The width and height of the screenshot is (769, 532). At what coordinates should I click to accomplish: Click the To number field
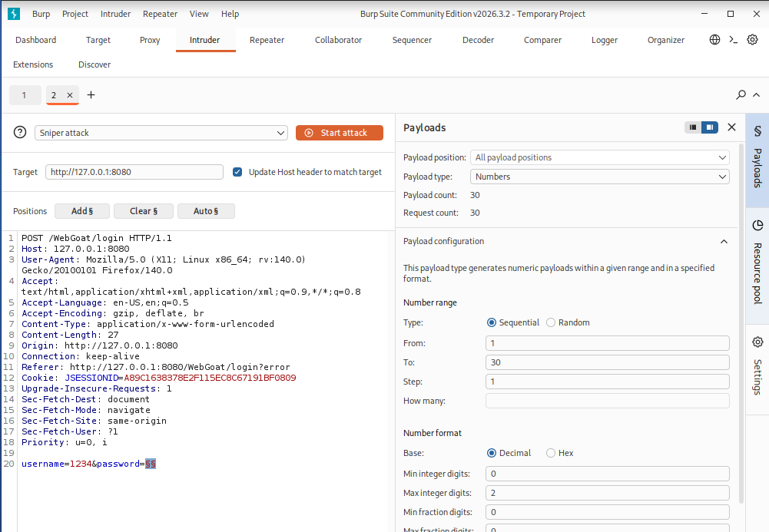pos(607,362)
